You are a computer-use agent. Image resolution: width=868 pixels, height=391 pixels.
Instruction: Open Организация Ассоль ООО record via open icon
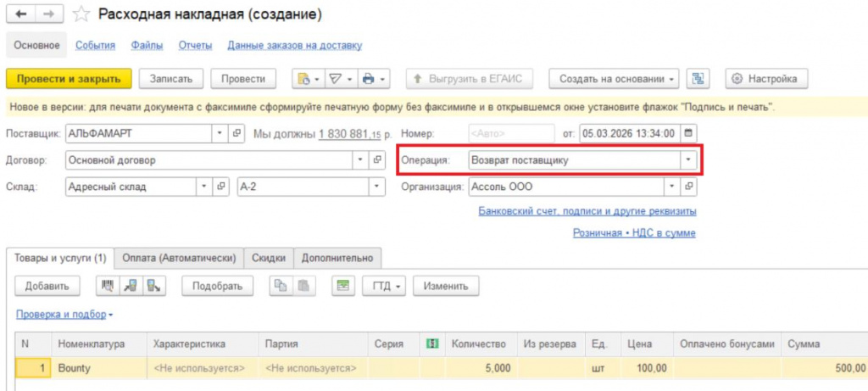[x=688, y=187]
